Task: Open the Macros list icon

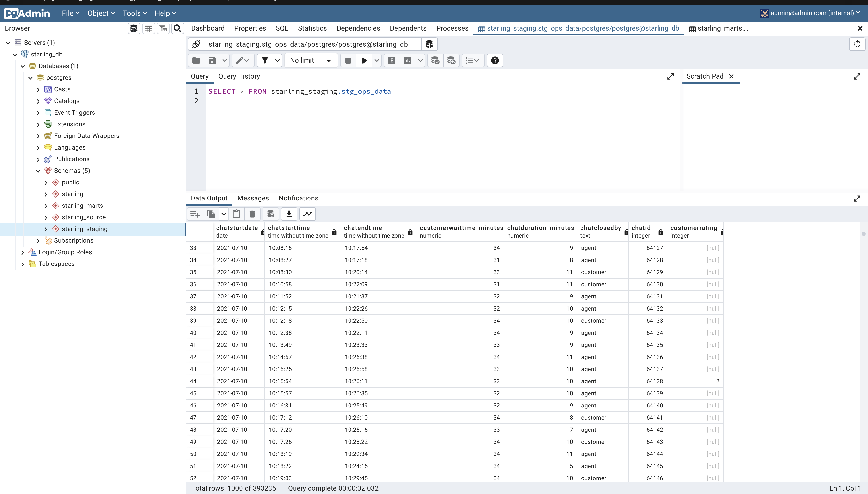Action: 473,60
